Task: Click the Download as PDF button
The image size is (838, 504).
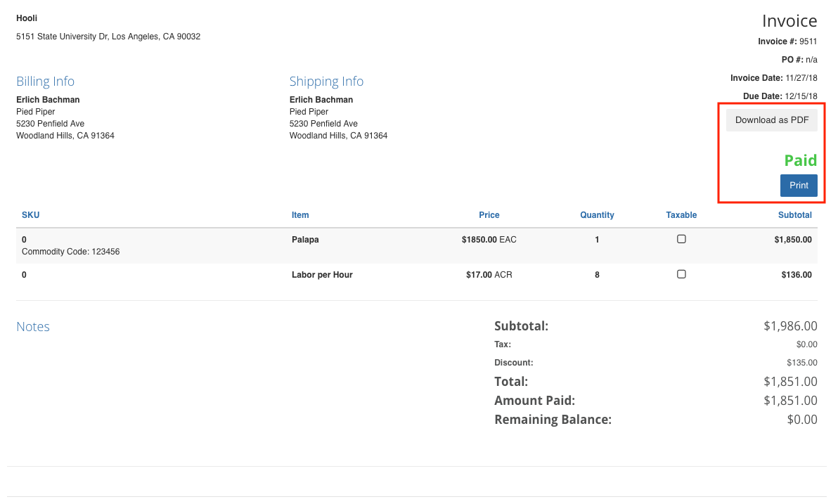Action: [x=771, y=120]
